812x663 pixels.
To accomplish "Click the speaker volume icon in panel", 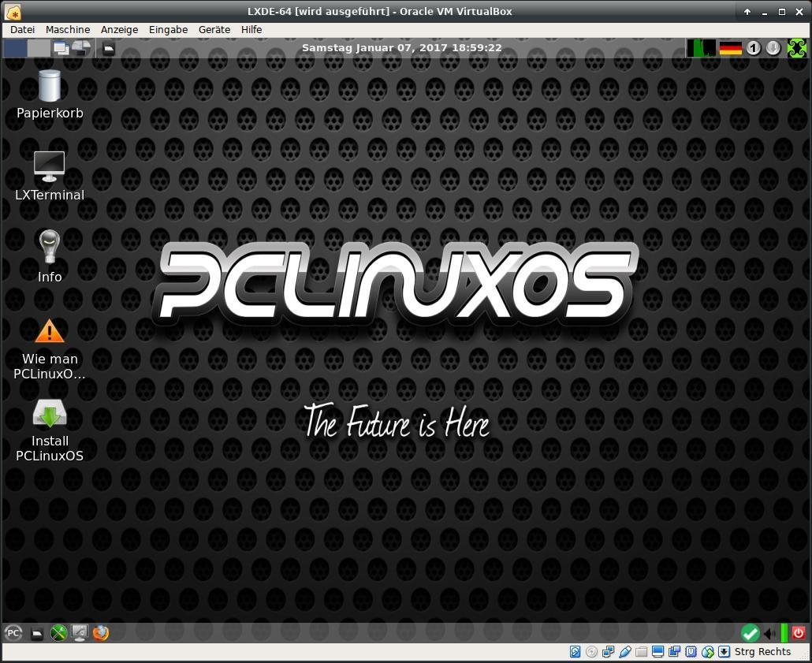I will point(770,633).
